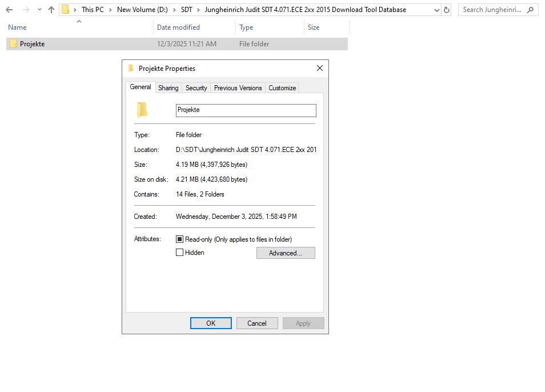
Task: Click the Created date value
Action: (x=236, y=217)
